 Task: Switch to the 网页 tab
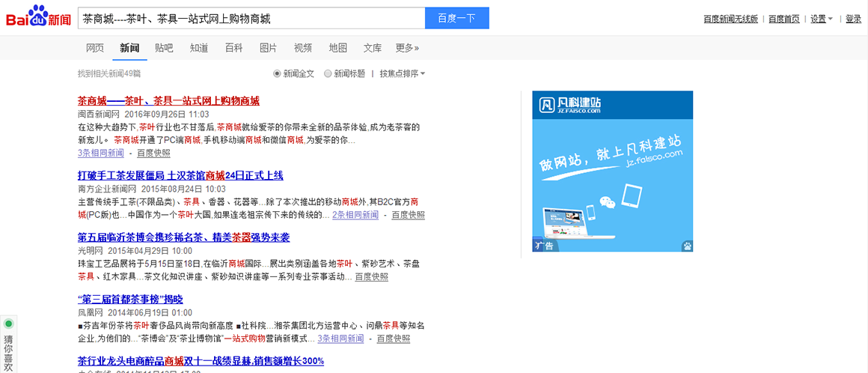(x=95, y=48)
